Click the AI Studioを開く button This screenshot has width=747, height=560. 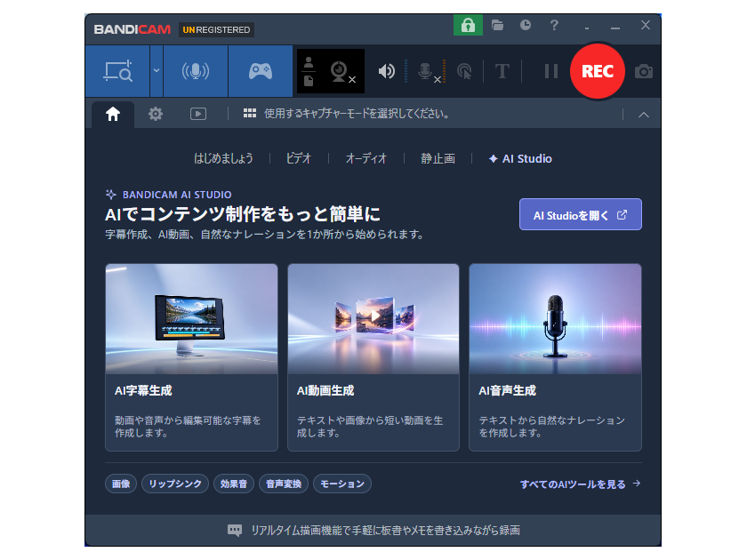coord(580,215)
